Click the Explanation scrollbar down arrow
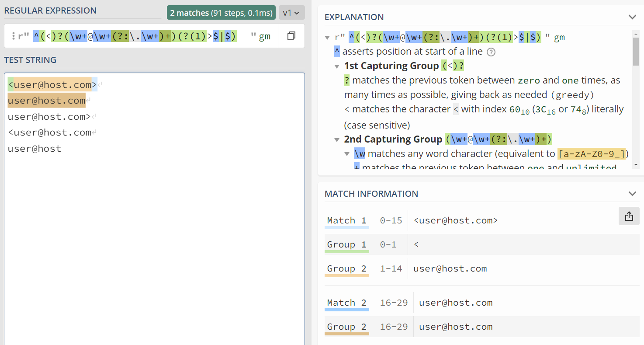The height and width of the screenshot is (345, 644). (636, 165)
